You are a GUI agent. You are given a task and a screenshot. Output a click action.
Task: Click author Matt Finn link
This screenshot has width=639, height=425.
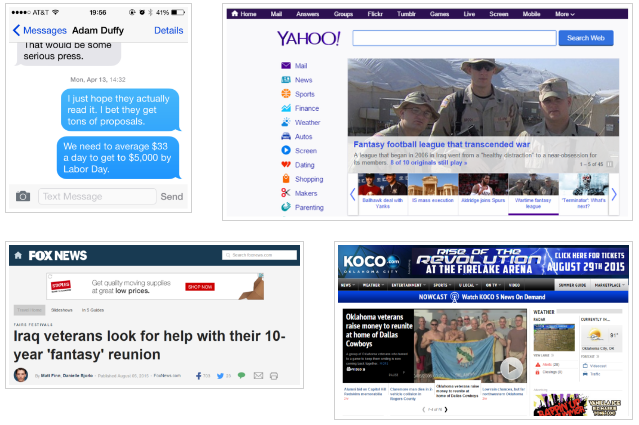[x=50, y=376]
